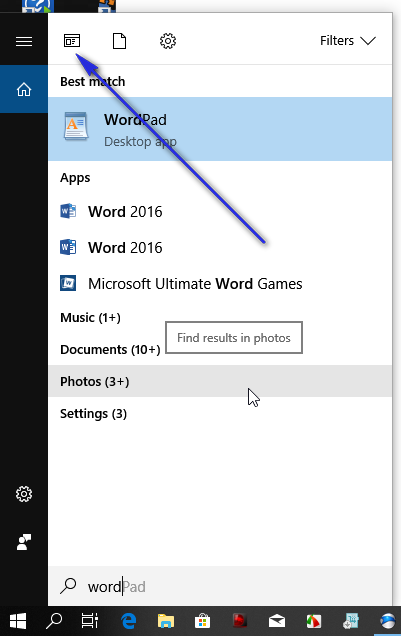
Task: Expand the Filters dropdown
Action: click(x=348, y=41)
